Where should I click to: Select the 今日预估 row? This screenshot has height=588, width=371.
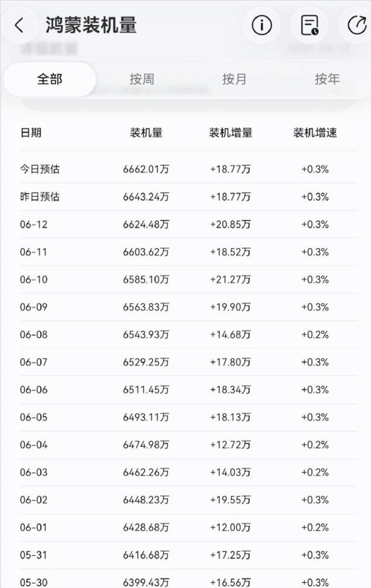tap(188, 169)
